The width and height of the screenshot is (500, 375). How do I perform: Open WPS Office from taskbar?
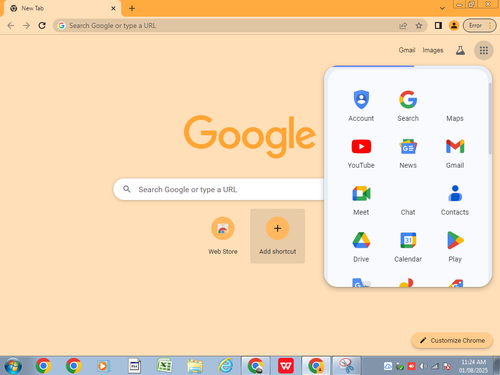coord(286,366)
